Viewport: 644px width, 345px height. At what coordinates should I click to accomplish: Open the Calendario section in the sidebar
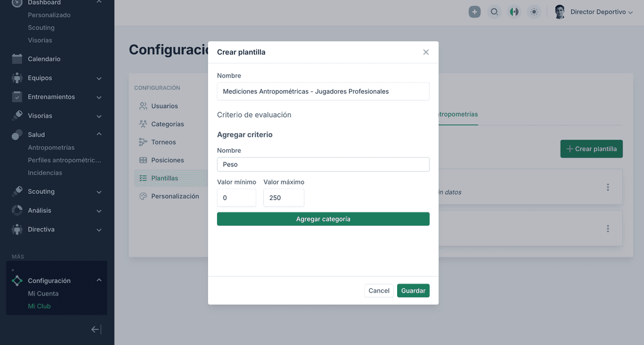[44, 58]
